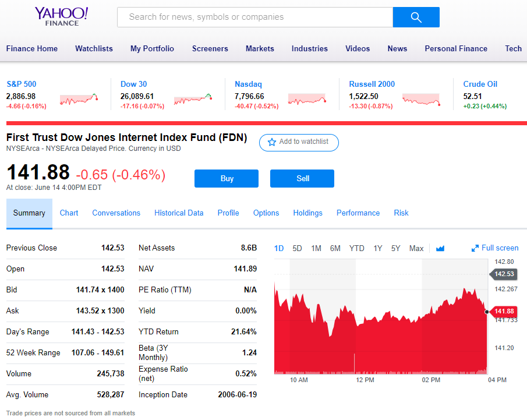Viewport: 527px width, 420px height.
Task: Click the gray 142.53 previous close marker
Action: pos(503,274)
